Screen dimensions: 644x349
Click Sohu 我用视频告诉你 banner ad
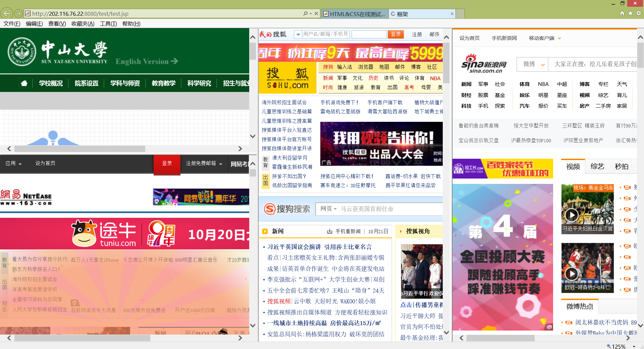[x=381, y=144]
